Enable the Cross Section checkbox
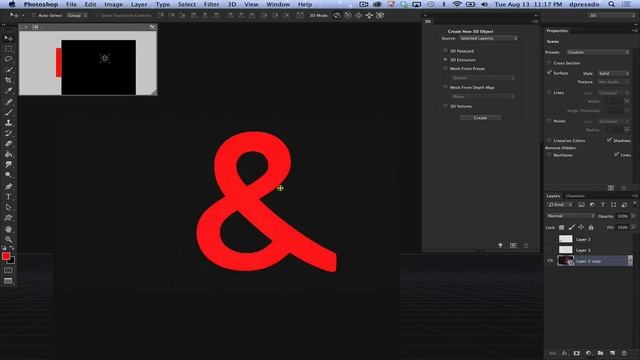This screenshot has height=360, width=640. tap(549, 63)
